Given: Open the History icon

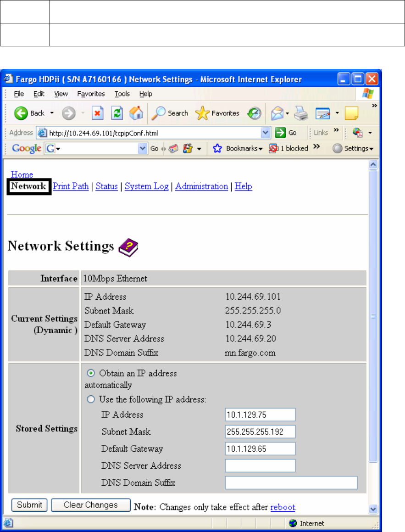Looking at the screenshot, I should click(x=254, y=113).
